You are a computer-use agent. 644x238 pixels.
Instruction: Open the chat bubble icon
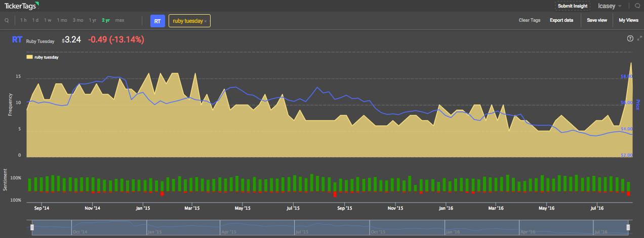(637, 6)
